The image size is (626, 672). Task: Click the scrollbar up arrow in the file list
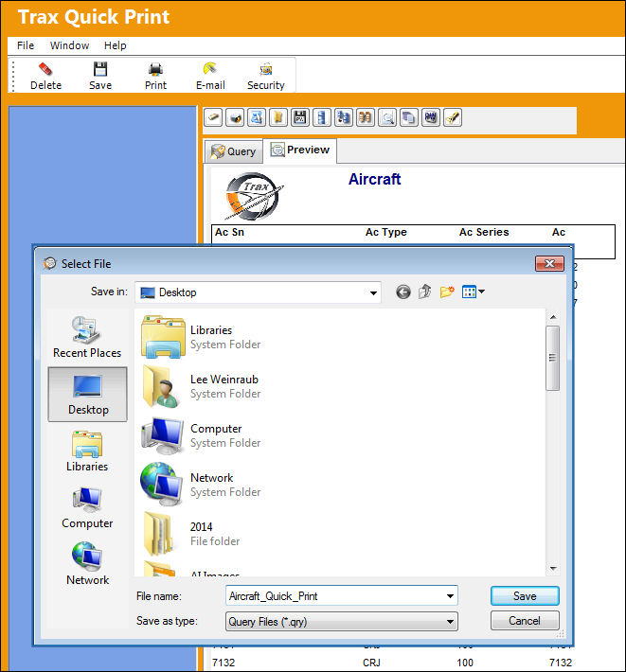(x=553, y=317)
